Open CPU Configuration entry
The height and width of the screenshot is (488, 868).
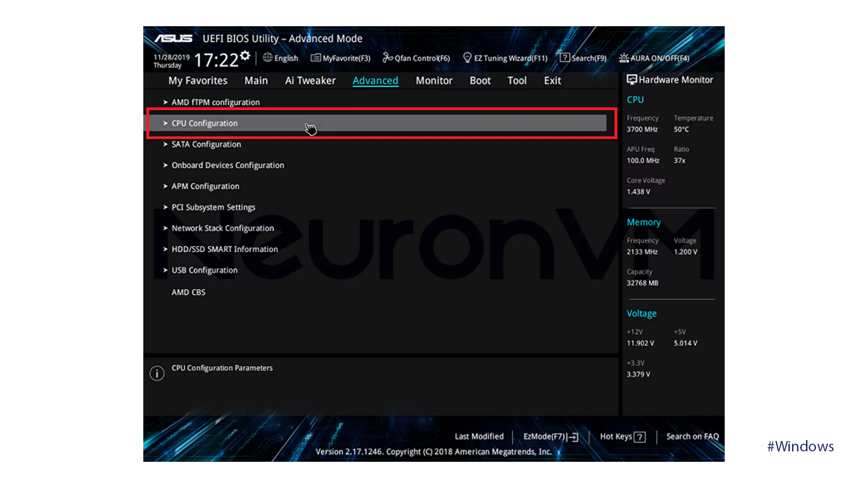(x=204, y=123)
